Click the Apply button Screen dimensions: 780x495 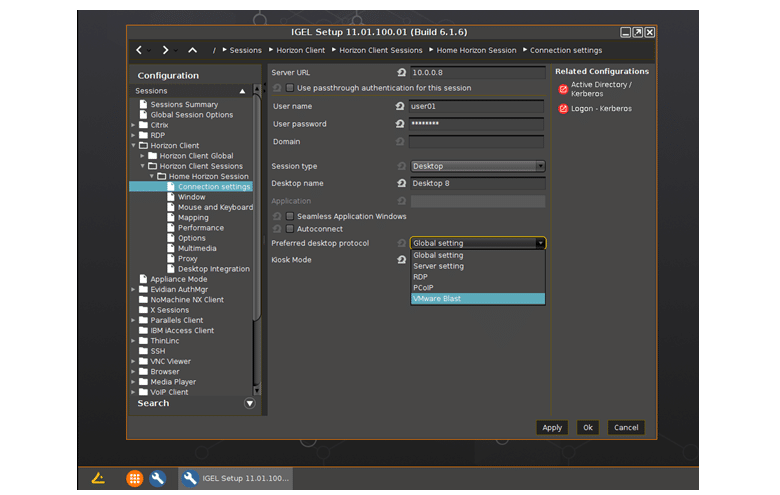[x=552, y=427]
